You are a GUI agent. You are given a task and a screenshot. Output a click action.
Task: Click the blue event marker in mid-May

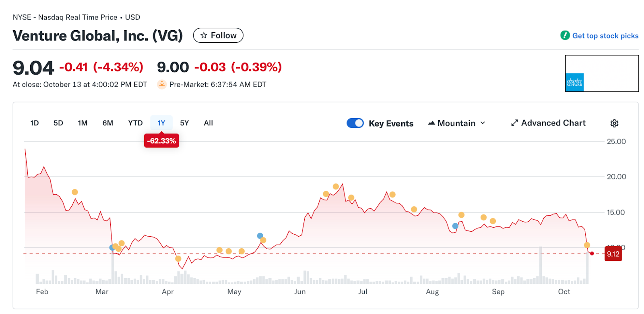coord(260,236)
